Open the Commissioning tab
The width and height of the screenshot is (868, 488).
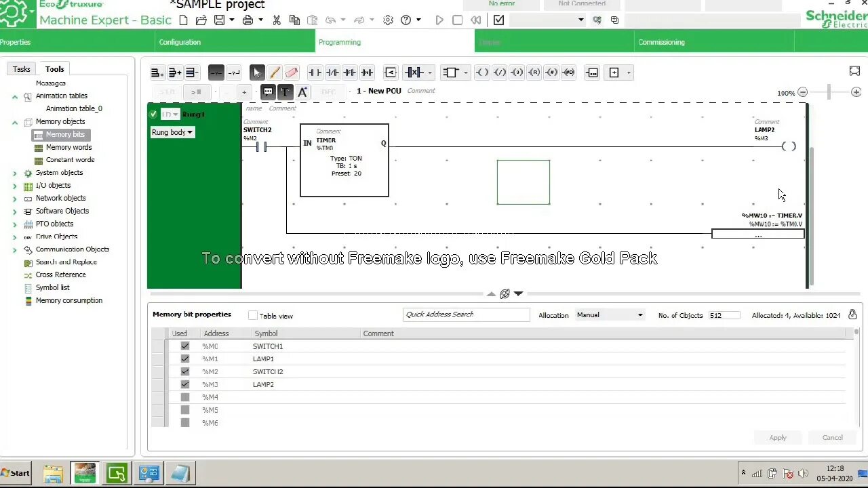pyautogui.click(x=661, y=42)
